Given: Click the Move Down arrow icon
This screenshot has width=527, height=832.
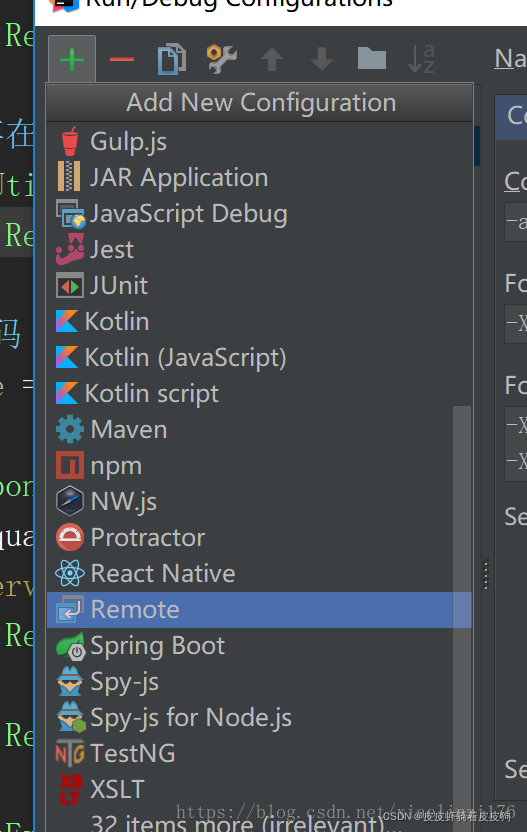Looking at the screenshot, I should 322,59.
